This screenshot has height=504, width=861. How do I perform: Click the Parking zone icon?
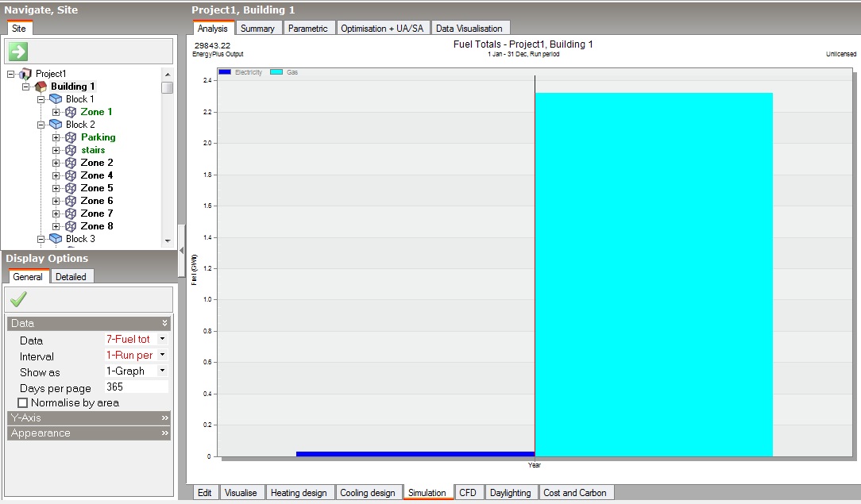(x=71, y=137)
